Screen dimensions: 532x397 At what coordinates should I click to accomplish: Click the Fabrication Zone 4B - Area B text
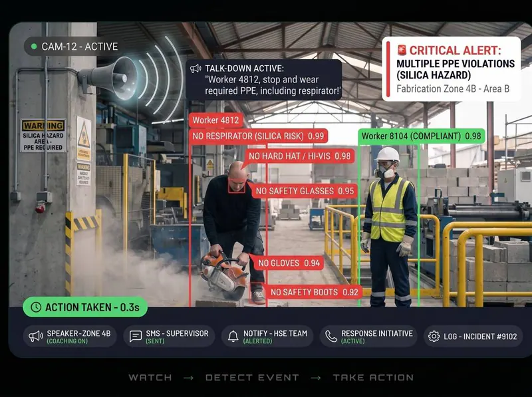453,89
